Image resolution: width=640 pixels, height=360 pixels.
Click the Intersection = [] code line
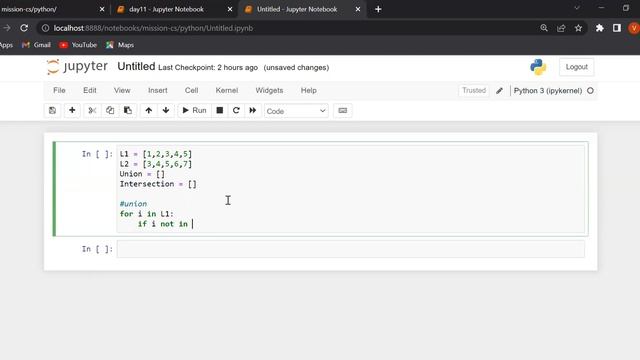158,184
